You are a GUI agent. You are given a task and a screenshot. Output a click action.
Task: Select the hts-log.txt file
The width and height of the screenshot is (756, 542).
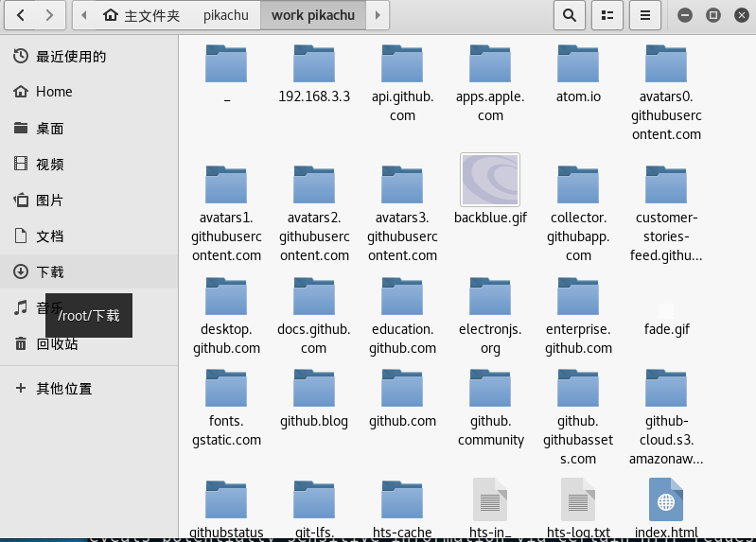[578, 508]
